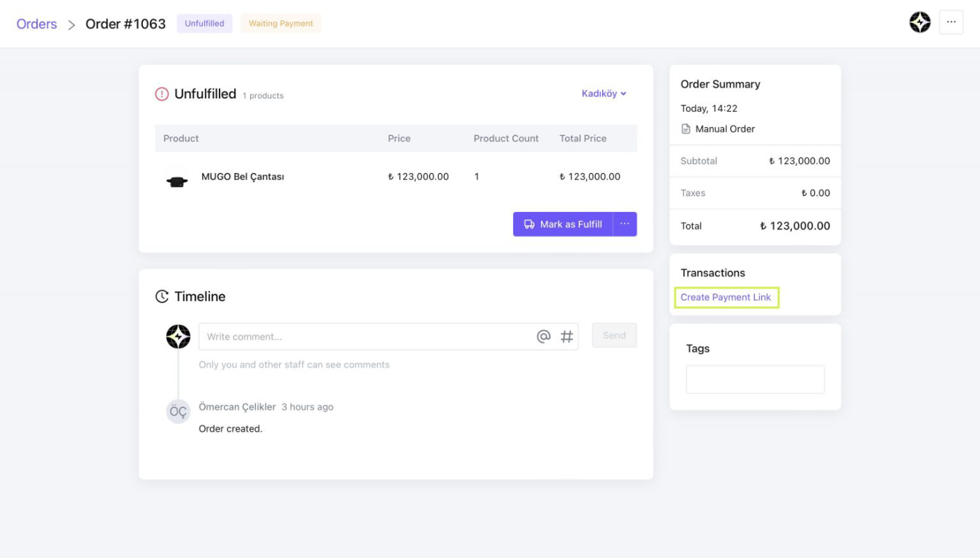The width and height of the screenshot is (980, 558).
Task: Click Mark as Fulfill button
Action: [x=563, y=224]
